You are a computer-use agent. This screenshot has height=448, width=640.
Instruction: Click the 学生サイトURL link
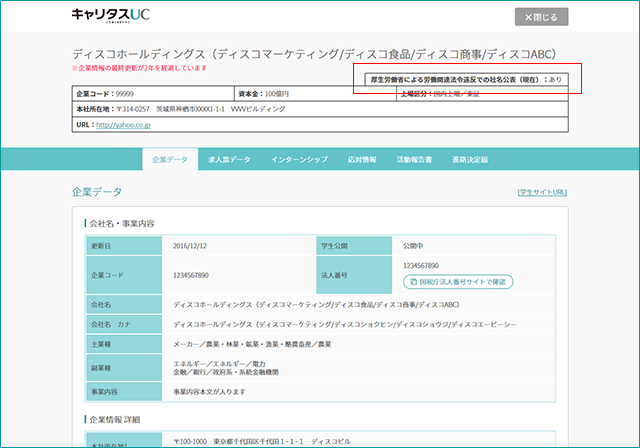(542, 192)
